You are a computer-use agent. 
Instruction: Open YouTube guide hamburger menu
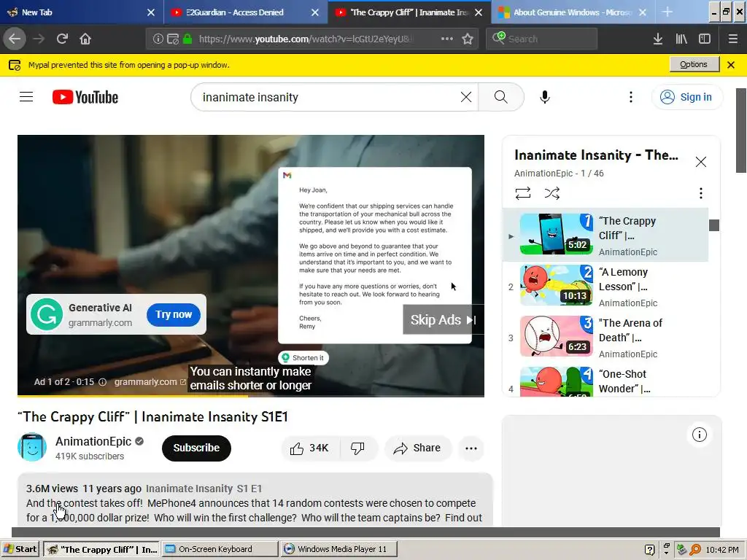point(26,97)
